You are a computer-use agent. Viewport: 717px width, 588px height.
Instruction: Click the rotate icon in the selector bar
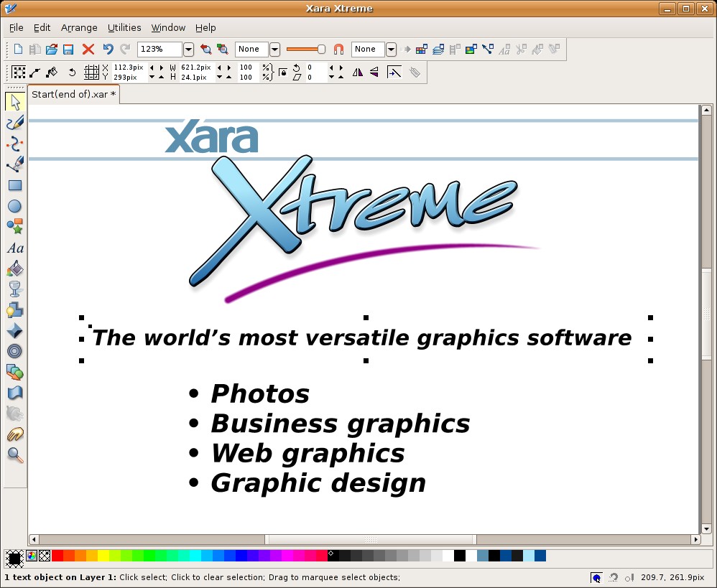click(72, 73)
